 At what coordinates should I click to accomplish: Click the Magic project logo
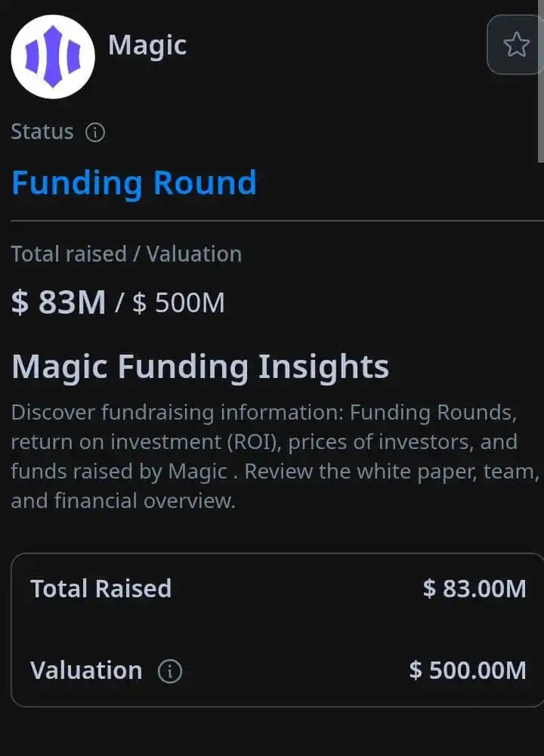click(x=53, y=57)
